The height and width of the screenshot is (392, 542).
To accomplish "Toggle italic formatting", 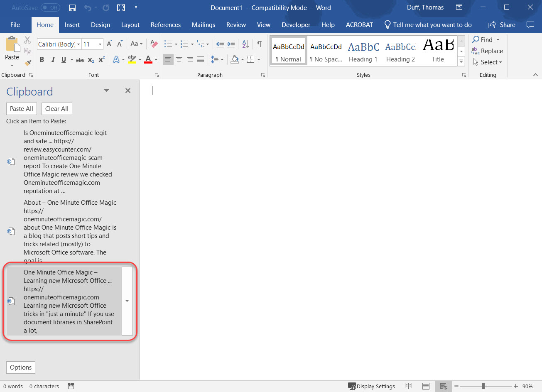I will 53,59.
